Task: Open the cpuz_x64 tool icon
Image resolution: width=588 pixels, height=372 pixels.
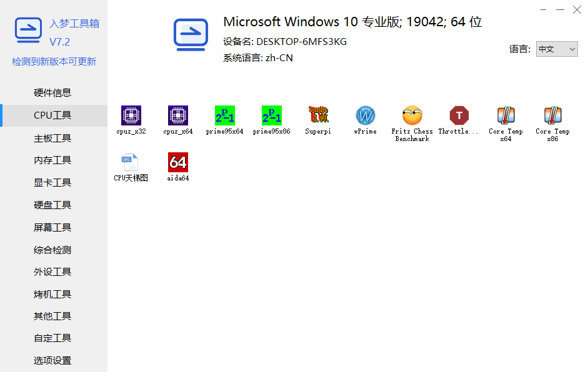Action: (177, 115)
